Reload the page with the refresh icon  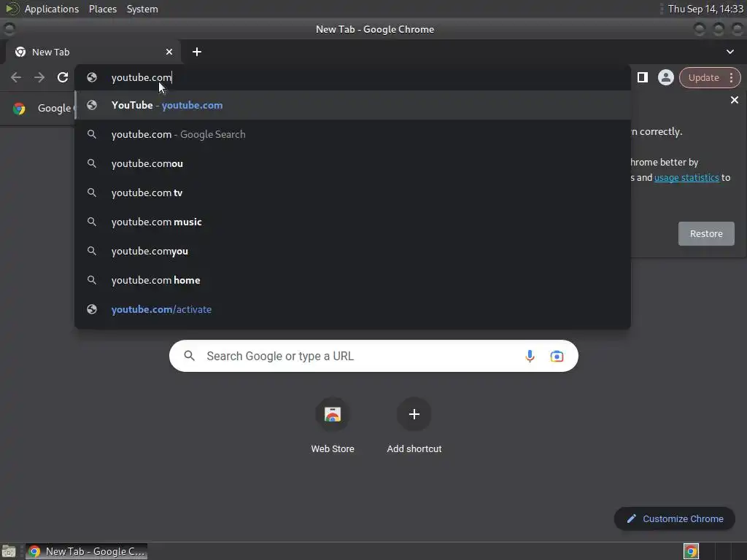(63, 77)
